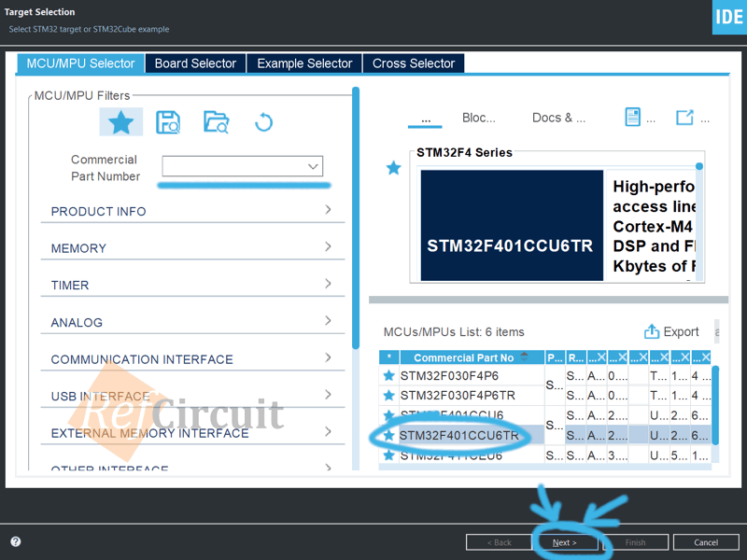
Task: Click the save search floppy-disk icon
Action: (168, 122)
